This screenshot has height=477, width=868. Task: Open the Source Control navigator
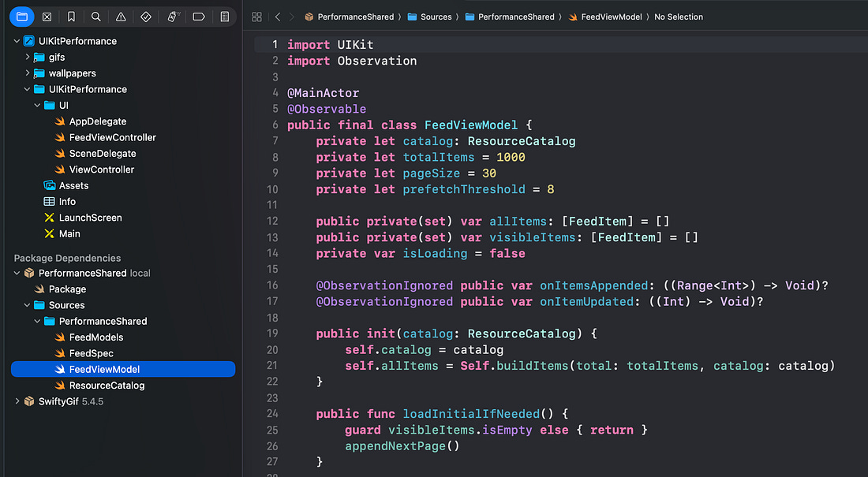click(x=47, y=17)
